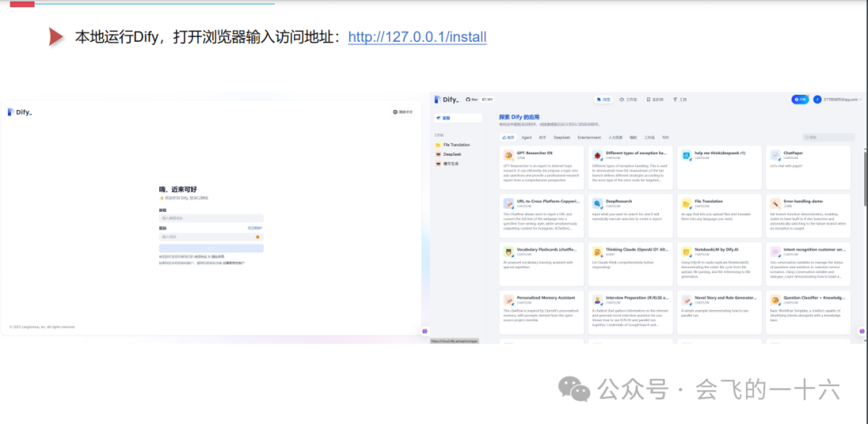The height and width of the screenshot is (424, 868).
Task: Click the Novel Story and Role Generator icon
Action: 686,300
